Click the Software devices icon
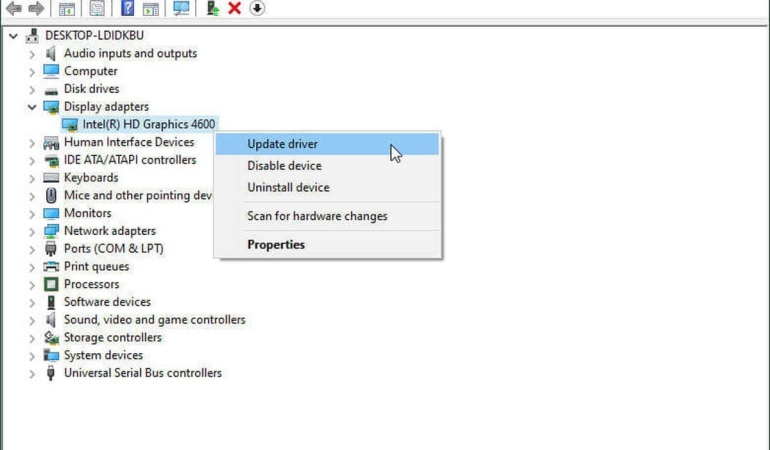The height and width of the screenshot is (450, 770). pyautogui.click(x=51, y=302)
